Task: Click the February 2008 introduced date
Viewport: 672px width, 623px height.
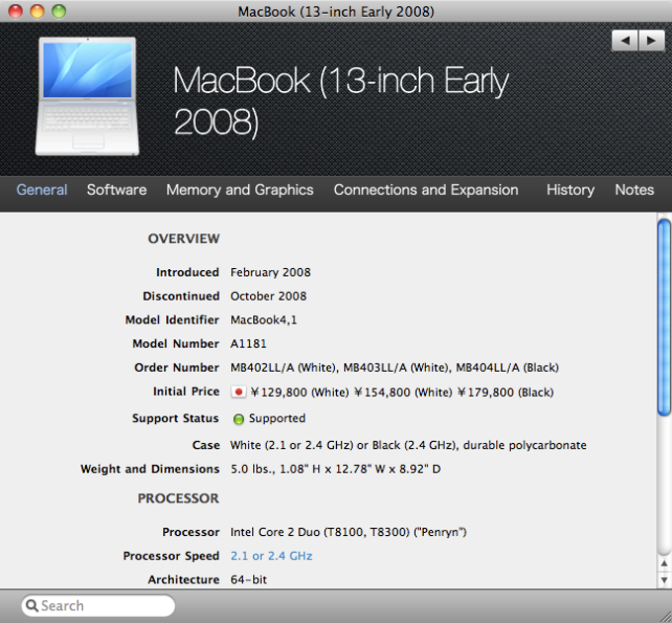Action: point(271,272)
